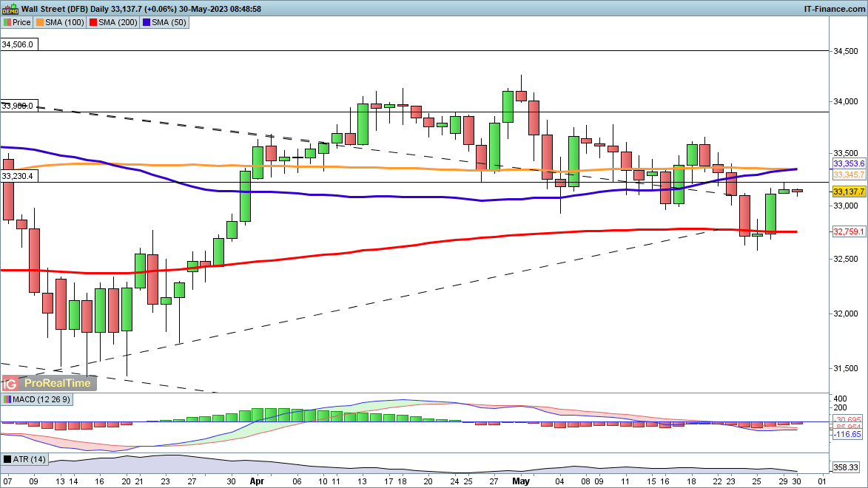The width and height of the screenshot is (868, 488).
Task: Click the 34,500 price axis label
Action: [x=846, y=51]
